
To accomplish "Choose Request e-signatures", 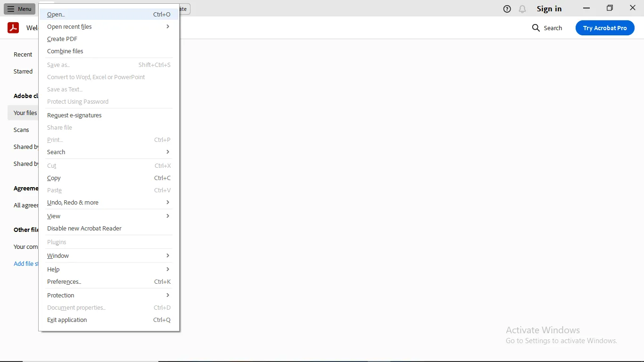I will tap(74, 115).
